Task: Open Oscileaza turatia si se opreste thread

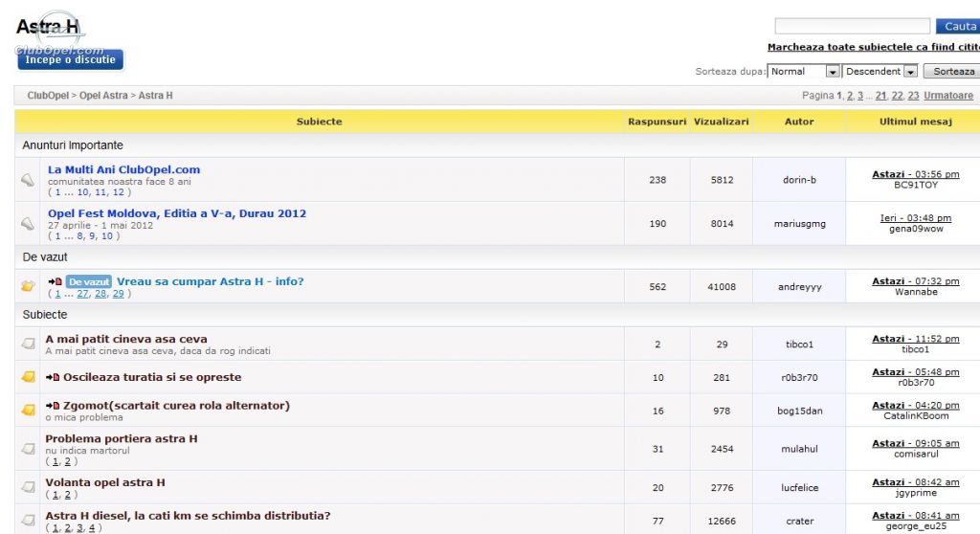Action: click(x=152, y=377)
